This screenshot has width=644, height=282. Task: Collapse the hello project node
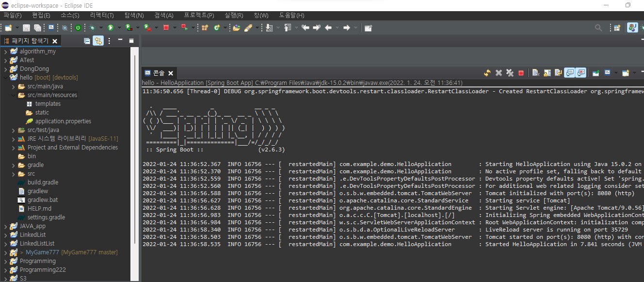coord(6,78)
